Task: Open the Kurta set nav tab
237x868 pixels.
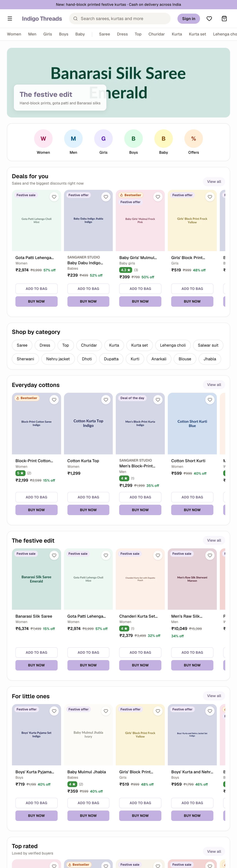Action: point(197,34)
